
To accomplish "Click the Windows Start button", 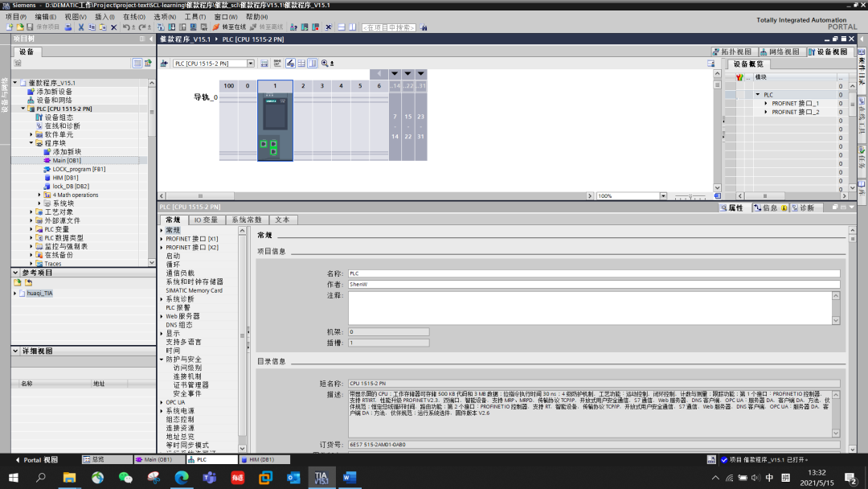I will point(14,478).
